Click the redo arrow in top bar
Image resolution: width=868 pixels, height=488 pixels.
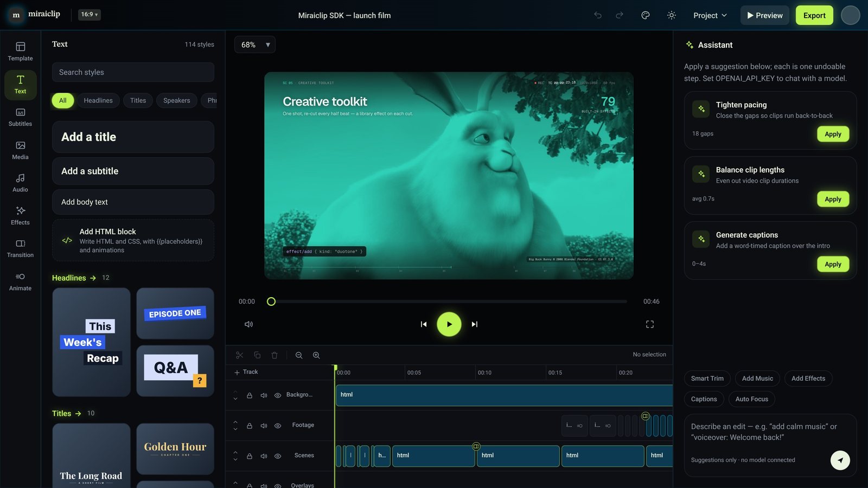coord(619,15)
